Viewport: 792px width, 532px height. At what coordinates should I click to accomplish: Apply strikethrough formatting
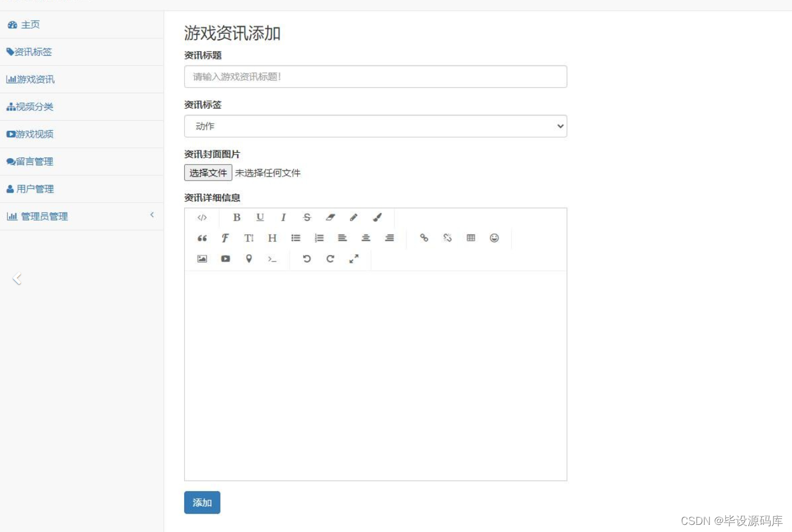[307, 218]
